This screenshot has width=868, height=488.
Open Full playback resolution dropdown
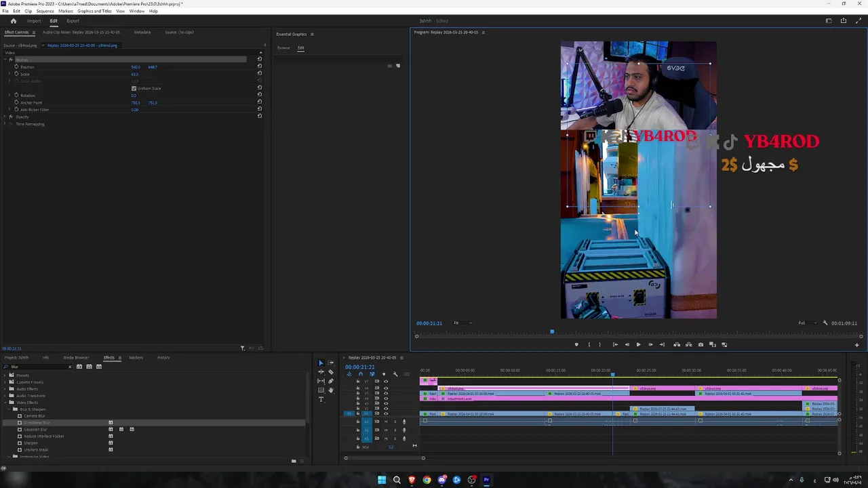[x=806, y=323]
